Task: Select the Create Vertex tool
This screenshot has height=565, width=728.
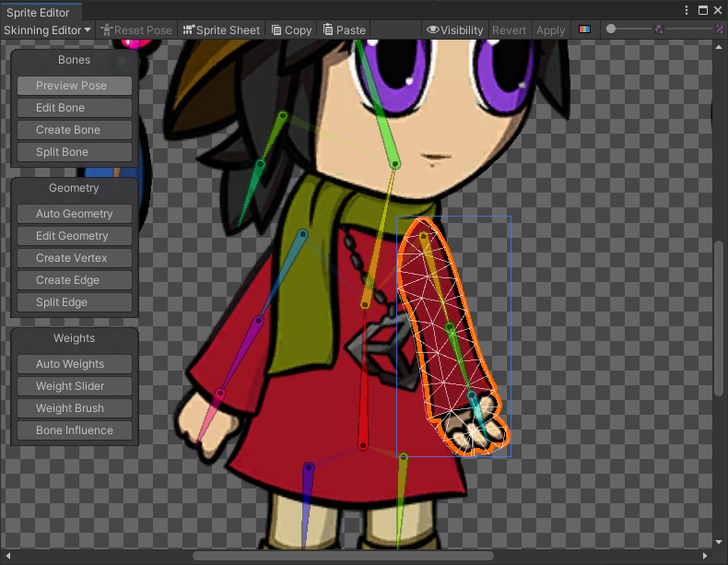Action: (x=74, y=258)
